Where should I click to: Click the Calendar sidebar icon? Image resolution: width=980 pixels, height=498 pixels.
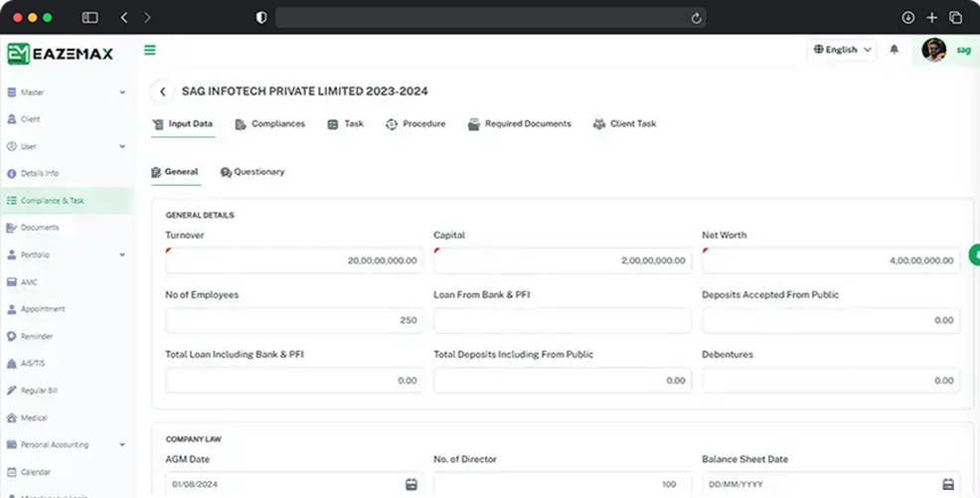click(x=11, y=472)
